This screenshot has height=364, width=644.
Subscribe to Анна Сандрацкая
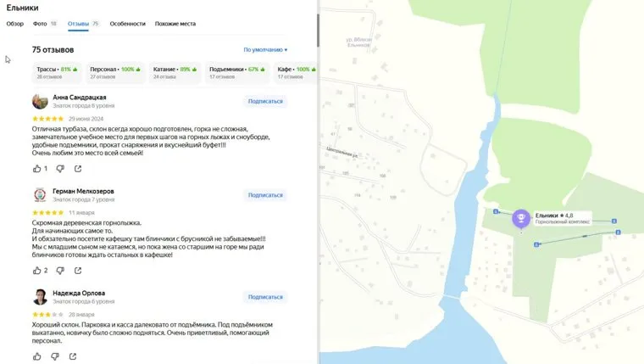265,101
